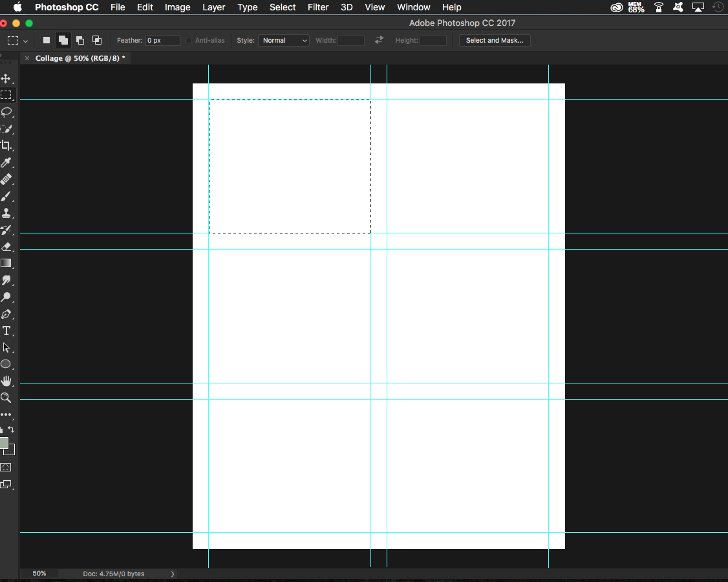Select the Eraser tool

(6, 246)
